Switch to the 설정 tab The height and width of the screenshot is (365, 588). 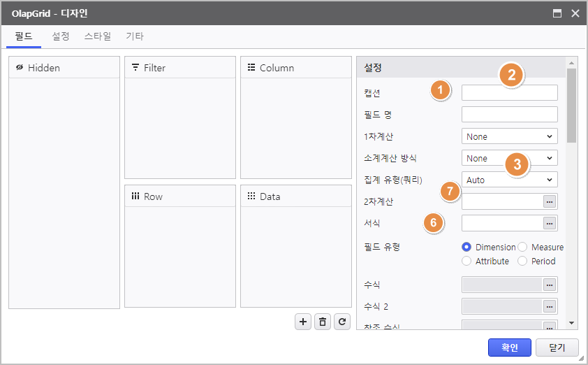click(61, 36)
